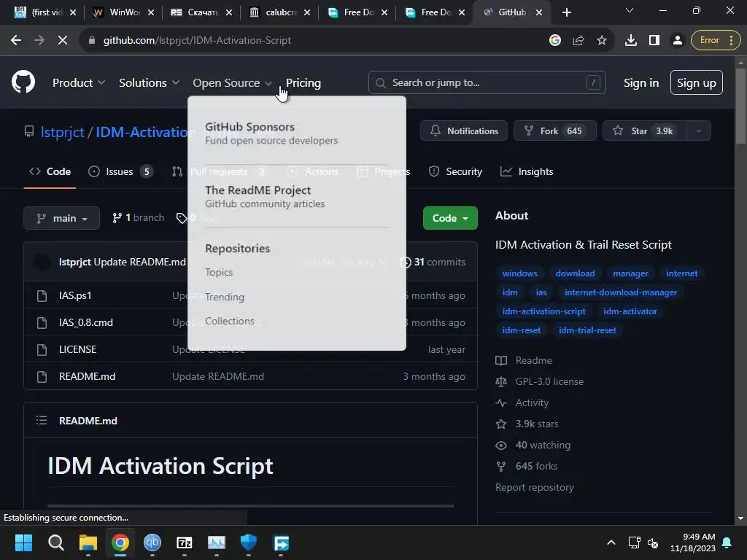Open Chrome downloads icon
The image size is (747, 560).
pyautogui.click(x=631, y=41)
